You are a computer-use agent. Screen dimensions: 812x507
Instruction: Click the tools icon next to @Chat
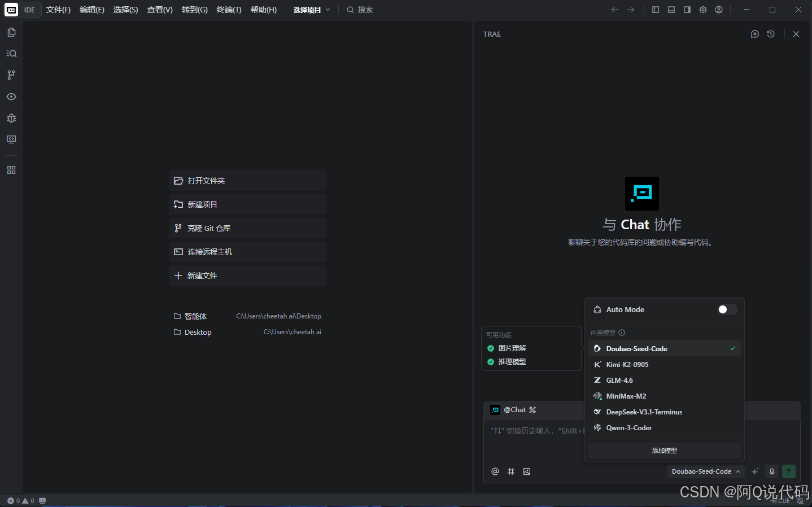532,410
